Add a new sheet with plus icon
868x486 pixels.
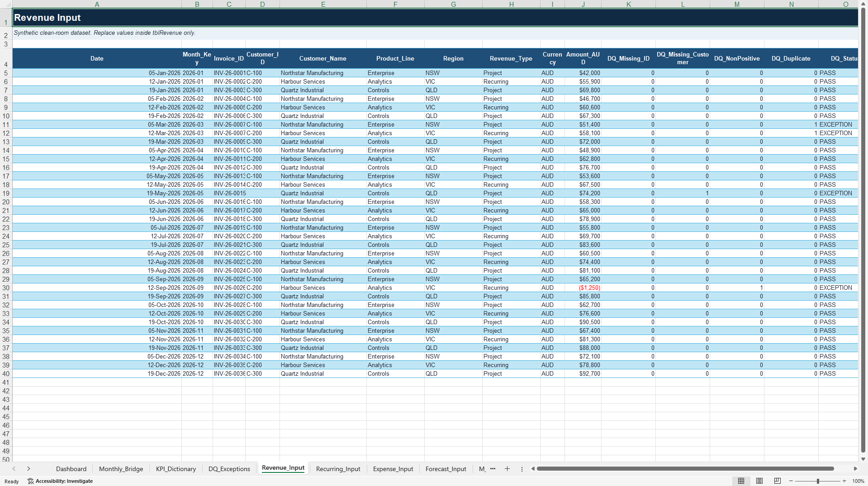click(x=507, y=469)
